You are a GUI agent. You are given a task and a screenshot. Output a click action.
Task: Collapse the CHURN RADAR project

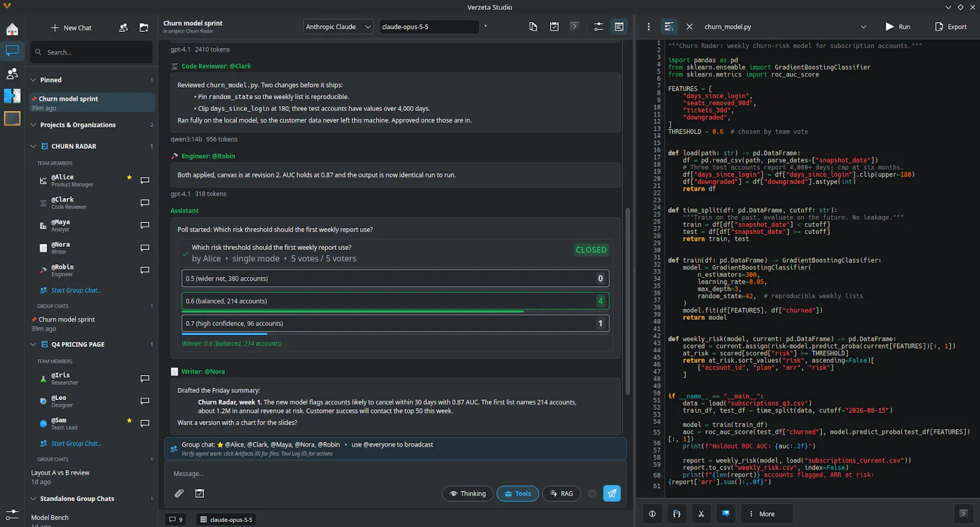[x=34, y=146]
